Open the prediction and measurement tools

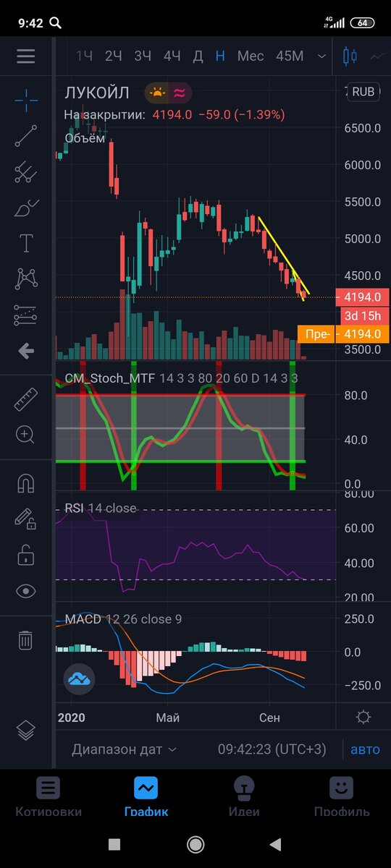[26, 315]
